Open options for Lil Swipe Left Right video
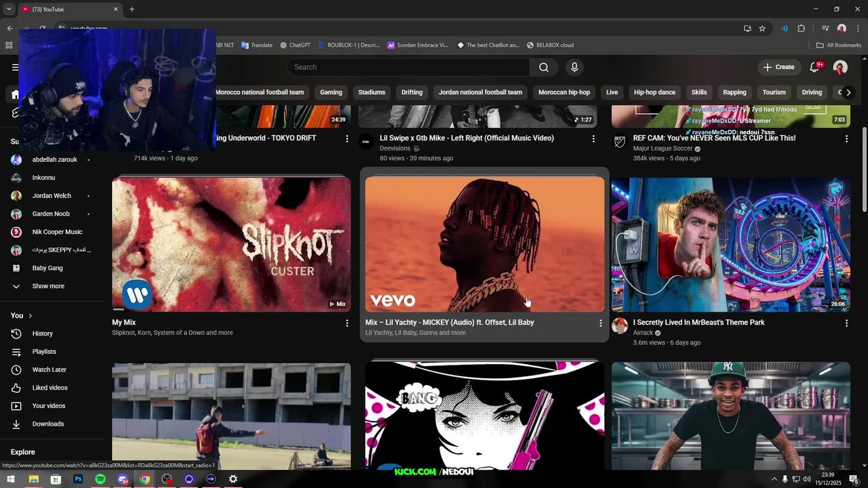868x488 pixels. (593, 139)
